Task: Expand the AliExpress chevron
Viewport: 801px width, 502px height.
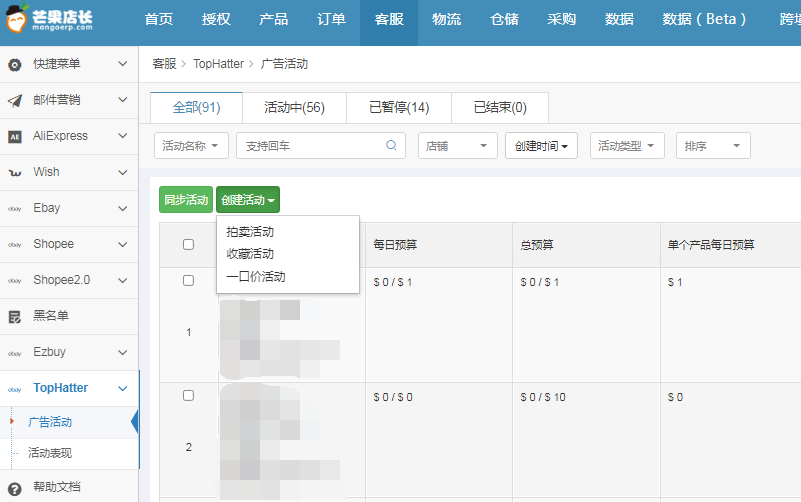Action: (x=123, y=136)
